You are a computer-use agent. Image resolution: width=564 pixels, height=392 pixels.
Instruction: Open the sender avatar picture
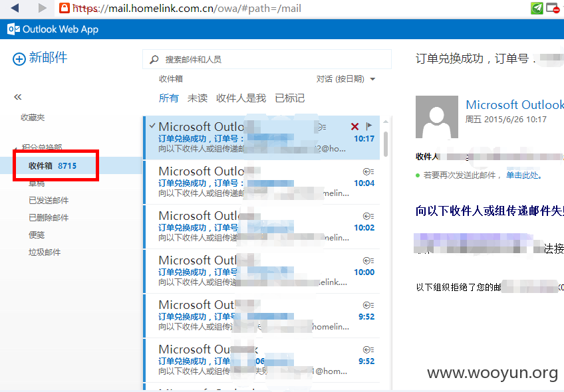pyautogui.click(x=437, y=117)
